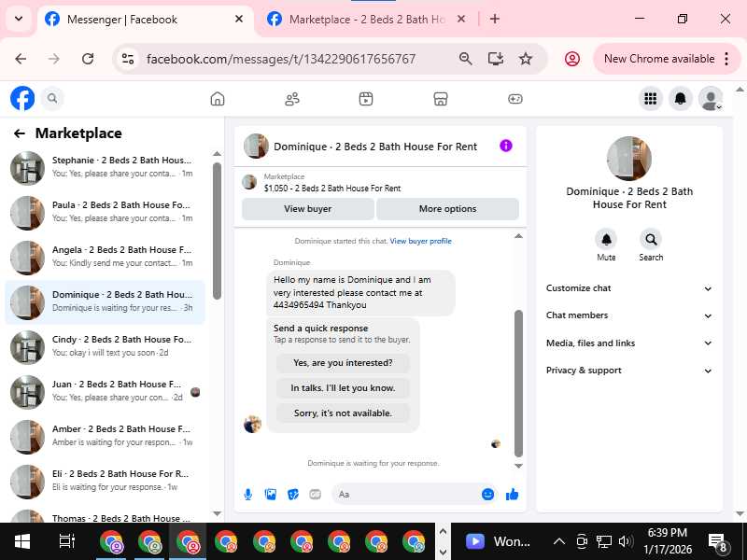Open Windows Task View icon
The image size is (747, 560).
[x=66, y=541]
